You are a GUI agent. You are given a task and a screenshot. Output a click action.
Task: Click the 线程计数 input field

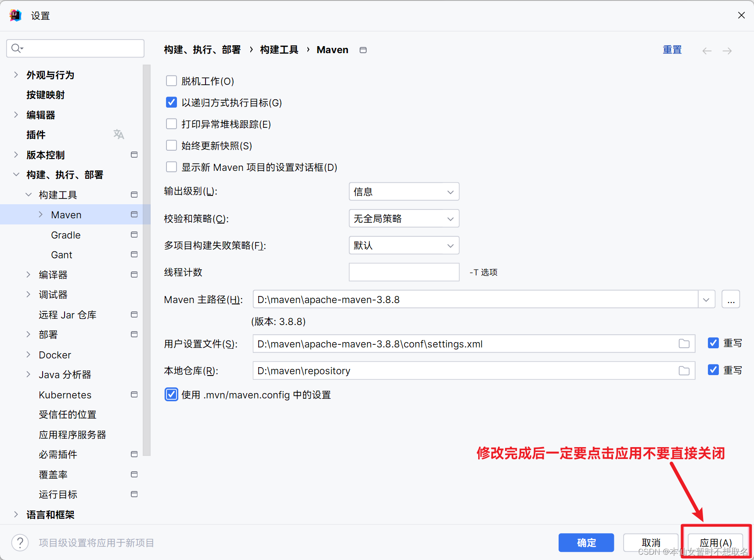[x=404, y=272]
